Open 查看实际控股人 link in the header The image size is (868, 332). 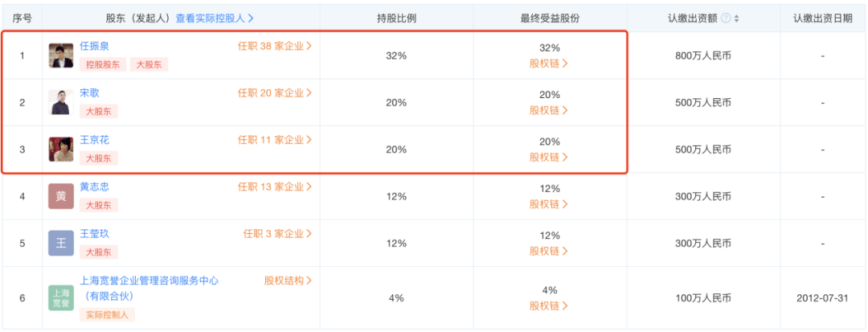coord(215,18)
